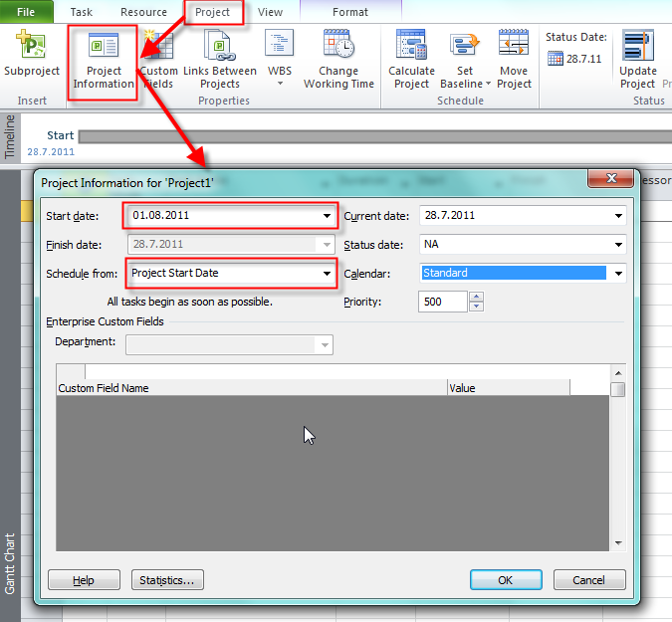Viewport: 672px width, 622px height.
Task: Open the File tab
Action: pos(27,12)
